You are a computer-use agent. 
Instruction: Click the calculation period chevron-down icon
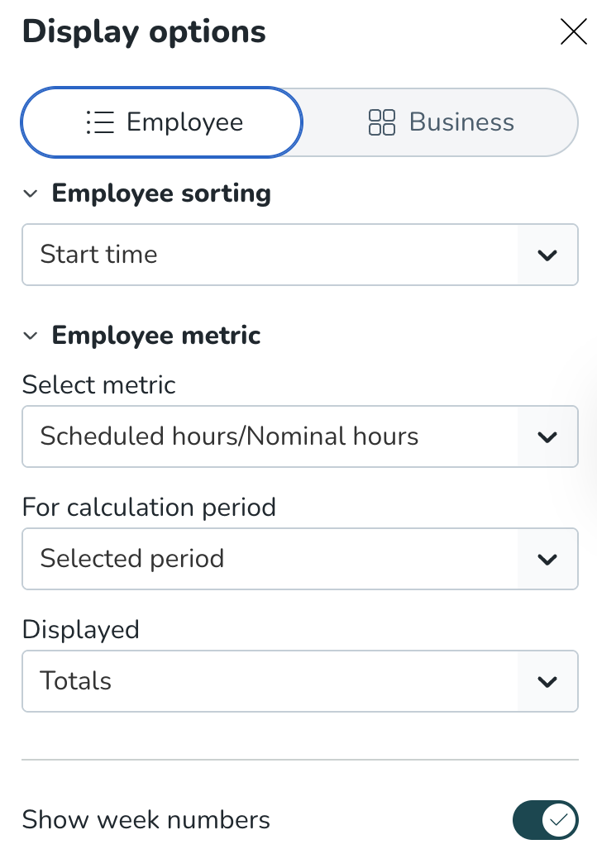pos(547,559)
